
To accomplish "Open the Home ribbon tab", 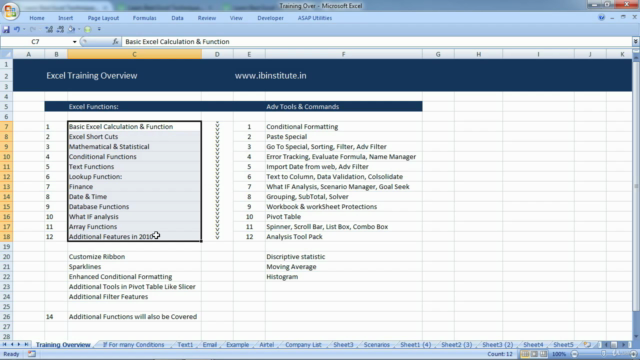I will coord(37,18).
